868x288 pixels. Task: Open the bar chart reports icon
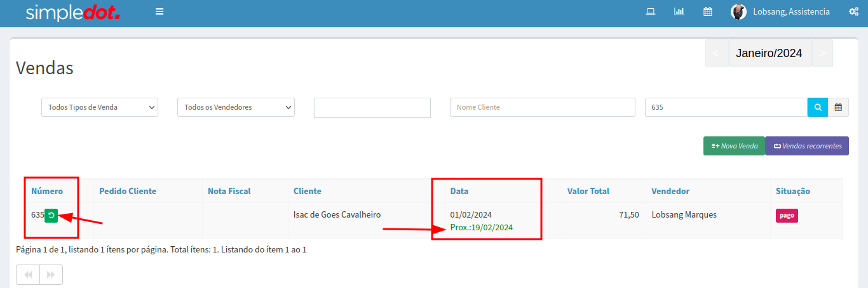point(679,11)
